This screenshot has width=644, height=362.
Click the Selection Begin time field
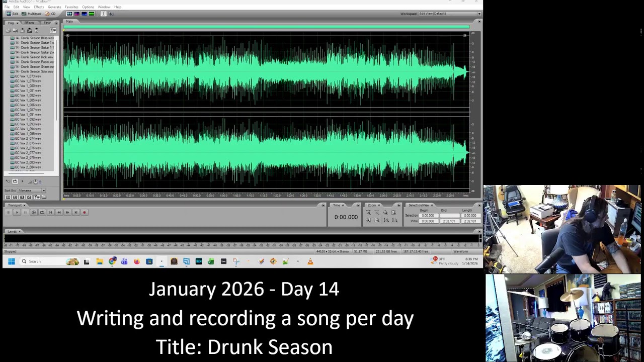[x=428, y=215]
